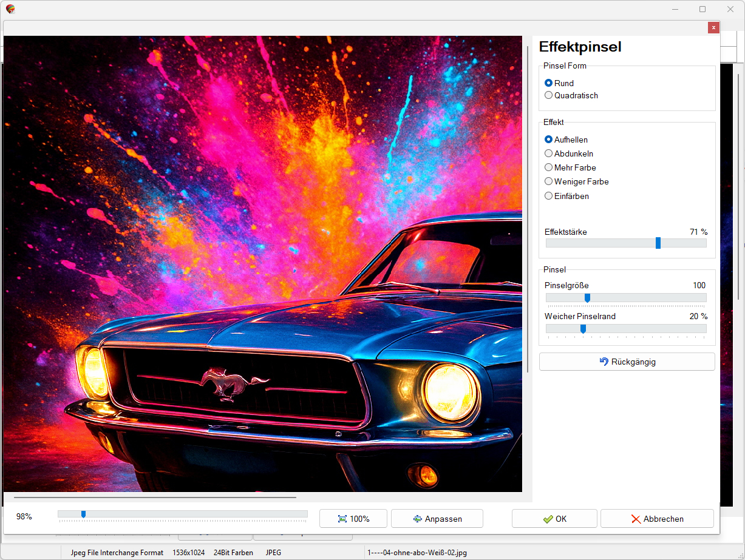Select the Aufhellen effect option
The image size is (745, 560).
(x=549, y=140)
